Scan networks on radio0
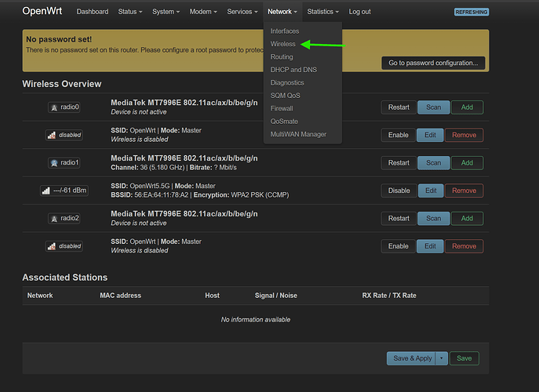The image size is (539, 392). pos(433,107)
